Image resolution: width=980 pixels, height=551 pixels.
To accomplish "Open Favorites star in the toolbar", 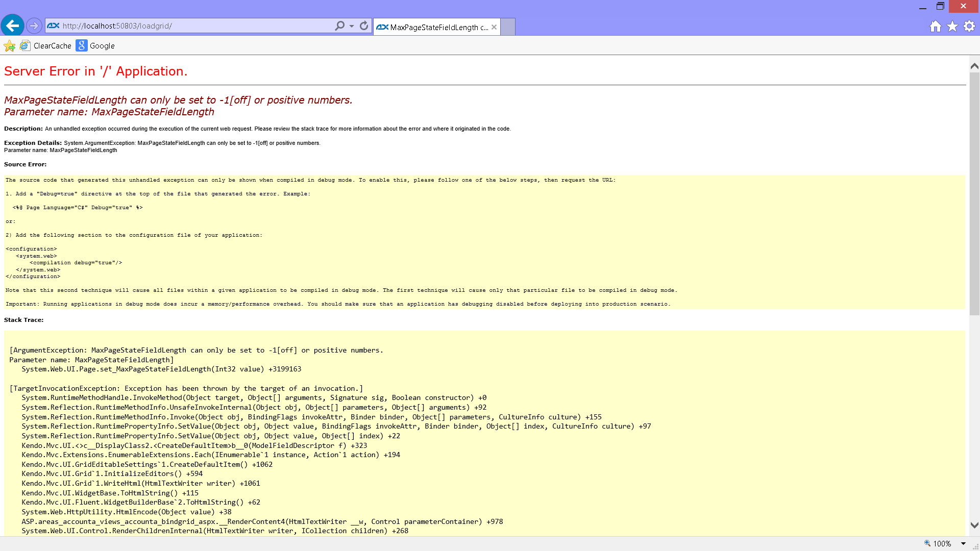I will (x=952, y=27).
